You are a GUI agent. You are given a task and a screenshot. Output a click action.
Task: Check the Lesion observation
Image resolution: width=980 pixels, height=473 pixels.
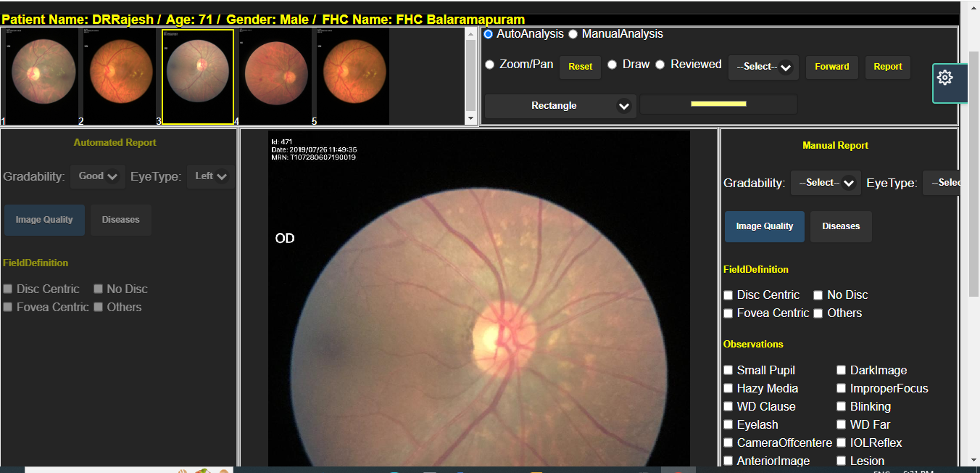click(842, 461)
